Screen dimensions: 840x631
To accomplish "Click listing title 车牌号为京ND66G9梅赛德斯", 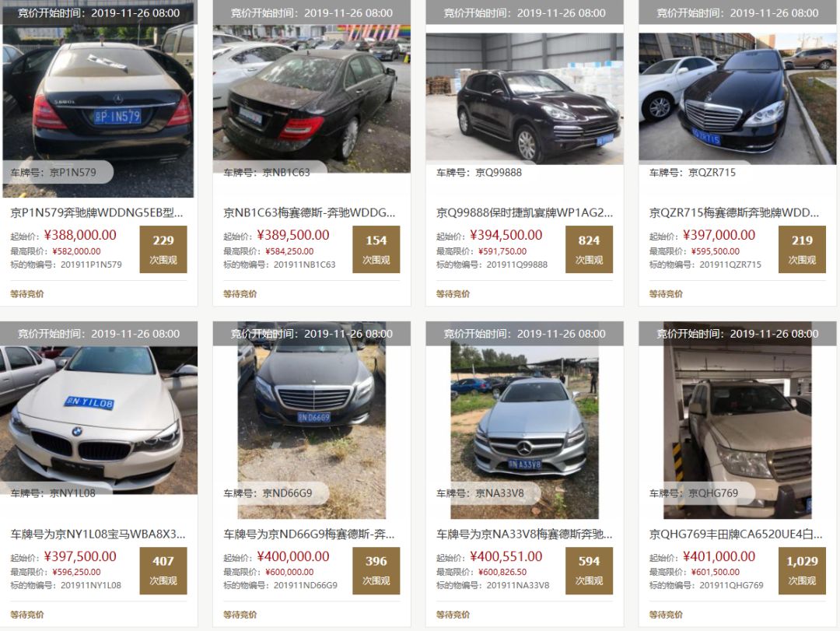I will coord(309,534).
